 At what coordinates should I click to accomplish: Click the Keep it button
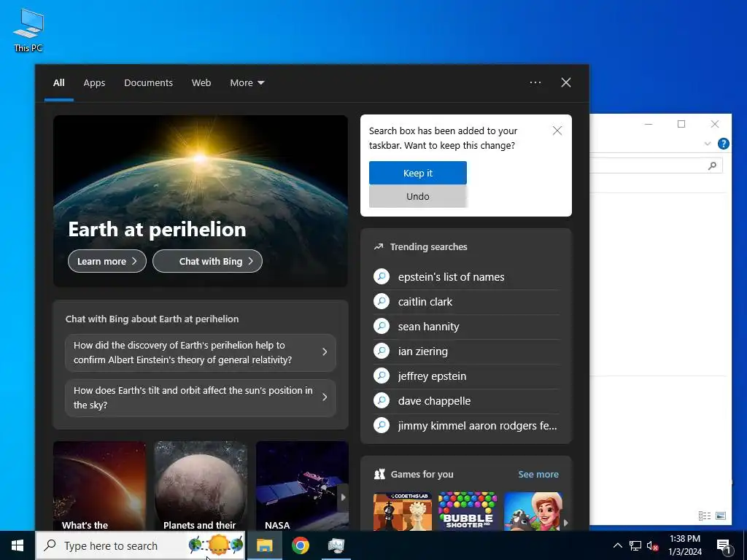pyautogui.click(x=418, y=173)
